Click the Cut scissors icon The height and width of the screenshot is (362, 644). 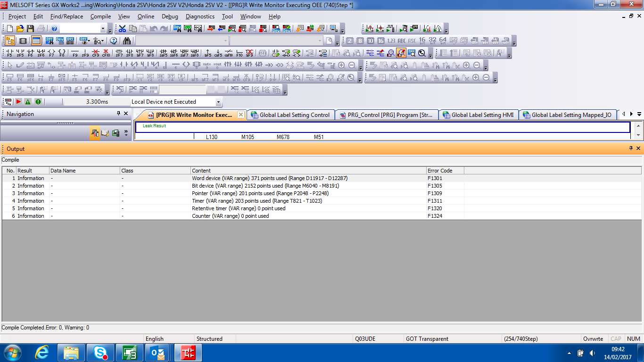tap(122, 29)
